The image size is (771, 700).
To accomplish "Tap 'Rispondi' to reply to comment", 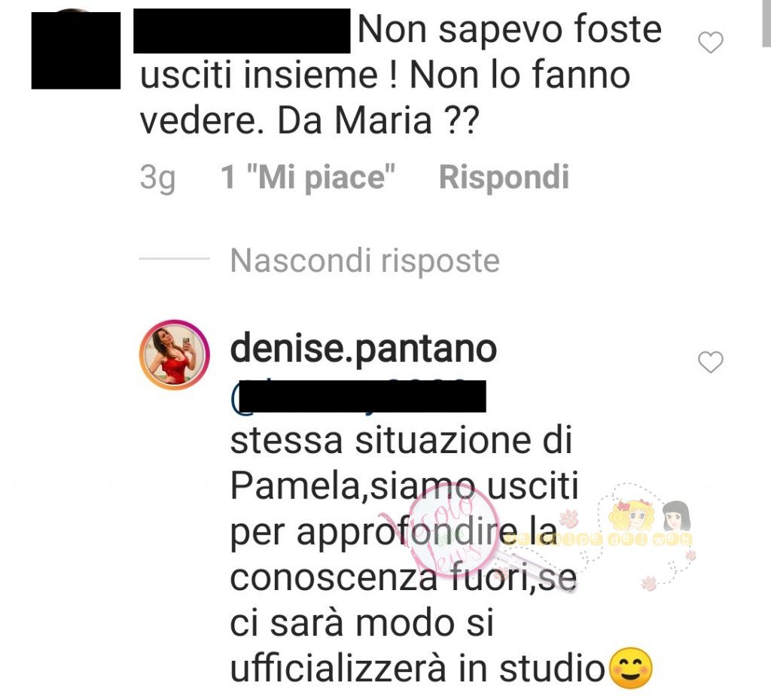I will pyautogui.click(x=504, y=177).
